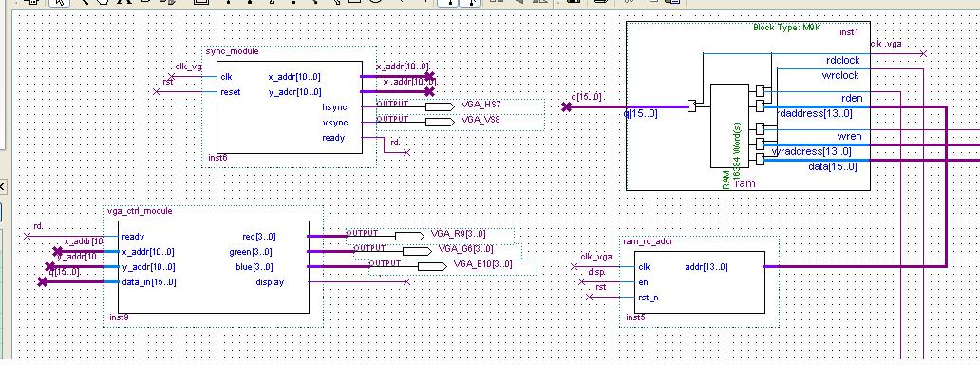Select the addr[13..0] port
The height and width of the screenshot is (365, 980).
pos(707,267)
